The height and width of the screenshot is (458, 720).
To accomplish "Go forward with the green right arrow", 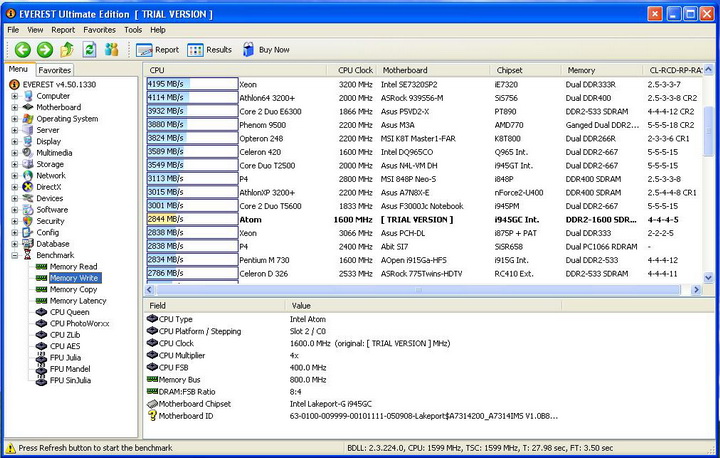I will pos(45,50).
